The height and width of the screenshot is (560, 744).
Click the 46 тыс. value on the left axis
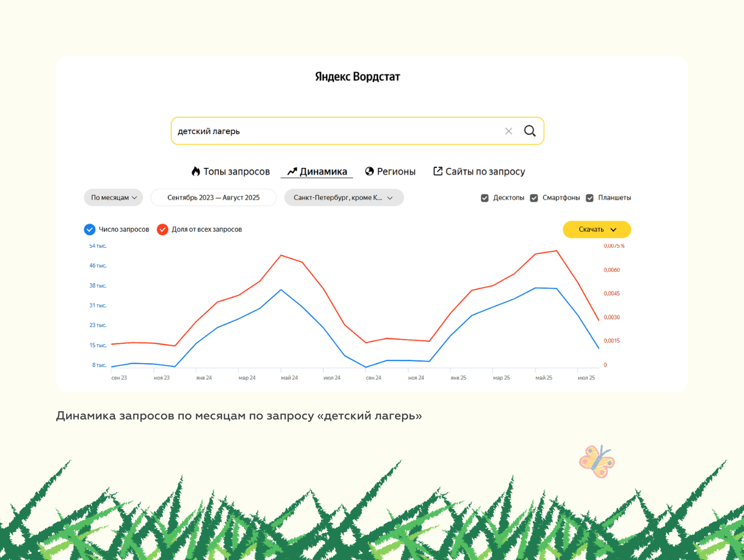[98, 266]
